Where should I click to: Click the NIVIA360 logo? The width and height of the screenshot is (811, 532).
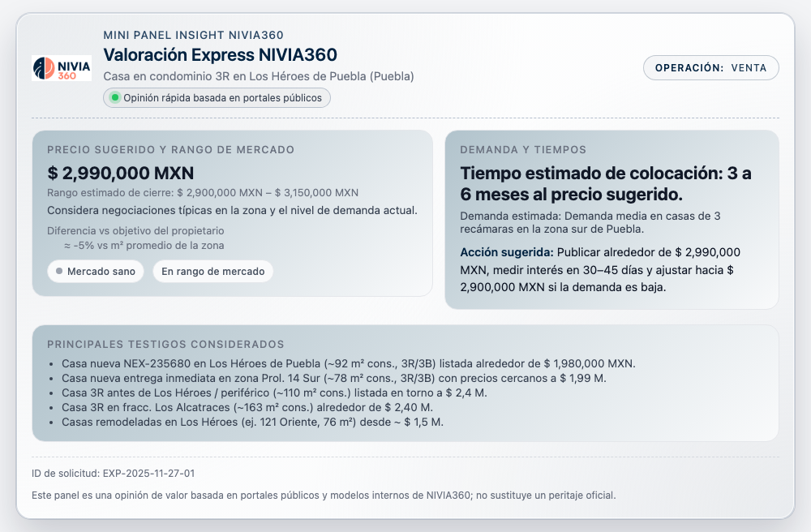pos(61,68)
